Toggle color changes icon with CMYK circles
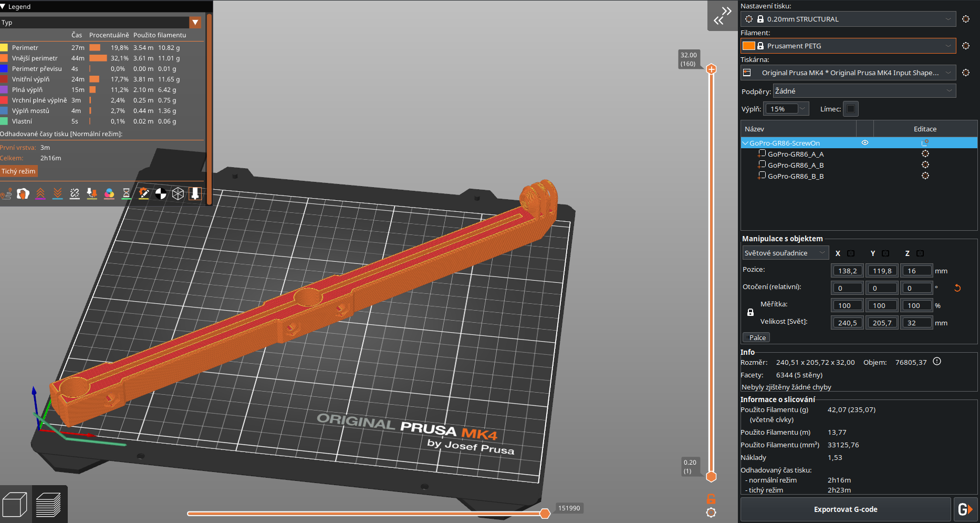Viewport: 980px width, 523px height. (x=109, y=194)
